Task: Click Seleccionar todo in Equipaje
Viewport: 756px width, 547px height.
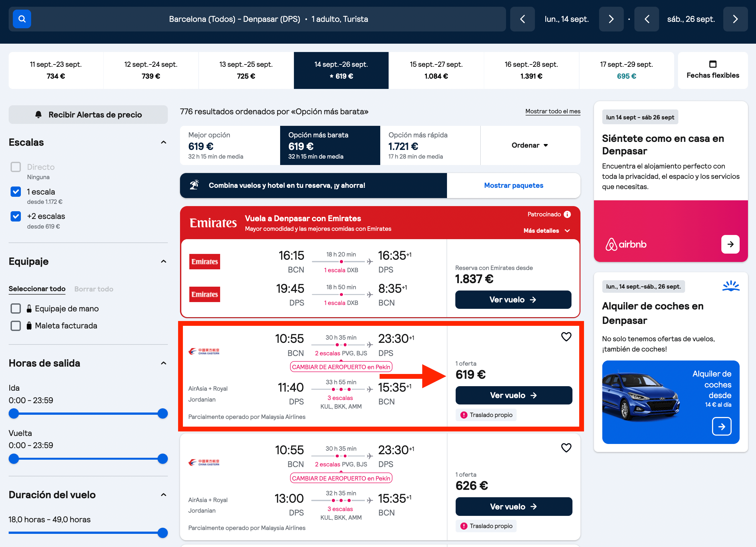Action: click(x=37, y=289)
